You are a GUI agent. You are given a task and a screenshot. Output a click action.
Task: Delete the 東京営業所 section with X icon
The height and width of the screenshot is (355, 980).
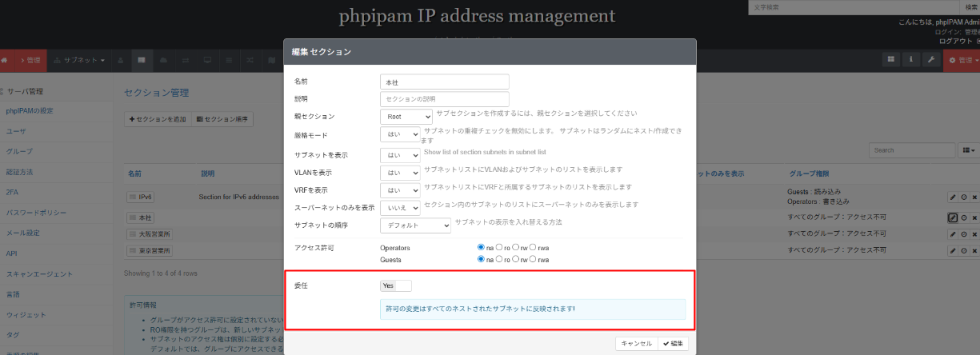tap(974, 251)
